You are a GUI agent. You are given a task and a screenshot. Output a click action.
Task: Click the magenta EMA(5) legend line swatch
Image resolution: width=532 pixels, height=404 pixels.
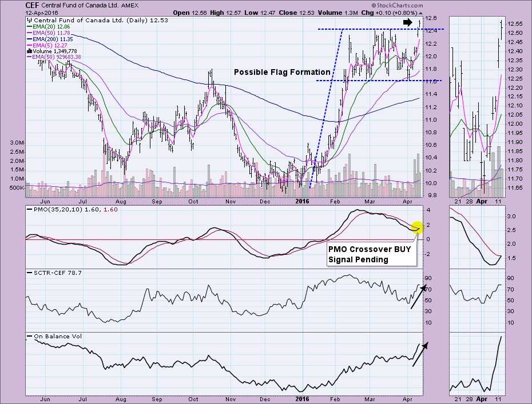[30, 45]
